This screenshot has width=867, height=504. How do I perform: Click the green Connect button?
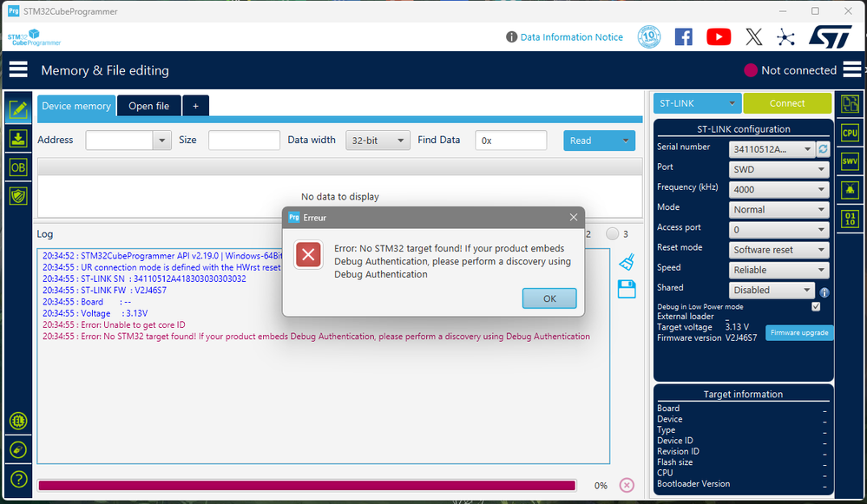coord(787,103)
